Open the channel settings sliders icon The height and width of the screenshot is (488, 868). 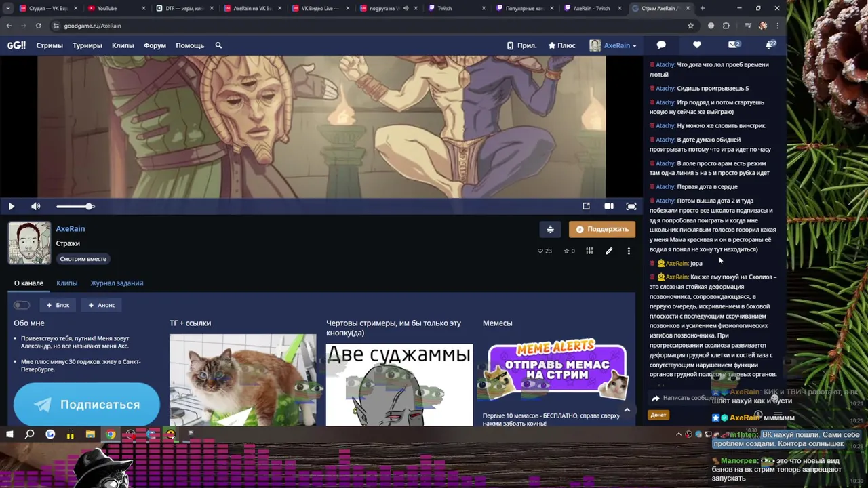click(x=589, y=251)
